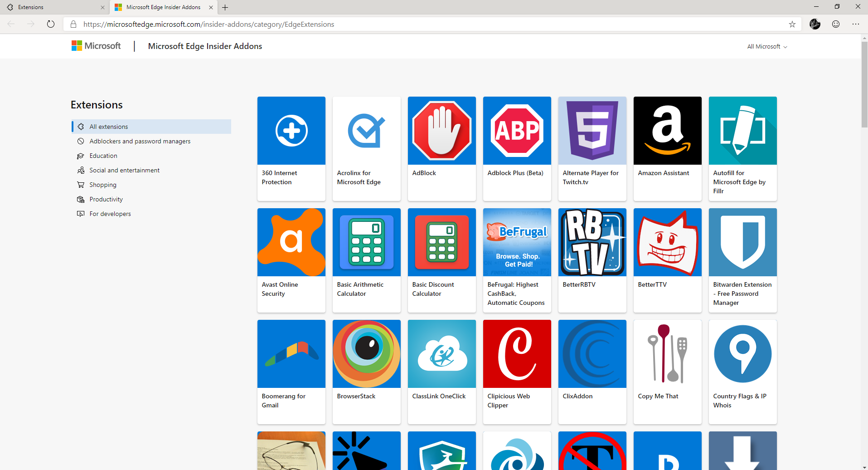
Task: Open the user profile avatar
Action: 815,24
